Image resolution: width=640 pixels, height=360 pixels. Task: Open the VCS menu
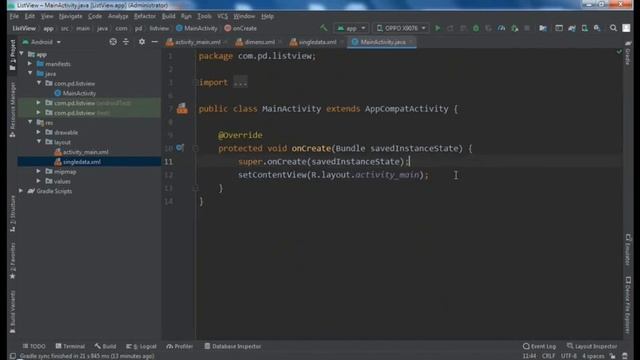pyautogui.click(x=222, y=16)
